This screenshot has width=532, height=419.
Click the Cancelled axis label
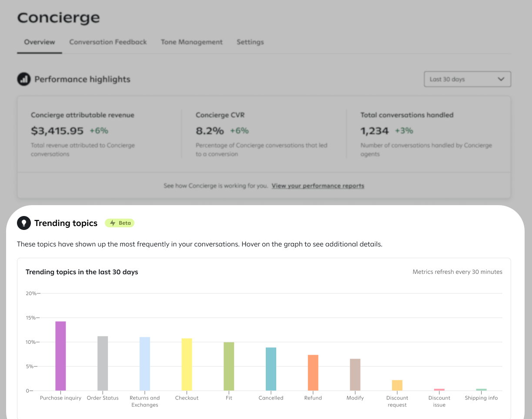coord(271,398)
